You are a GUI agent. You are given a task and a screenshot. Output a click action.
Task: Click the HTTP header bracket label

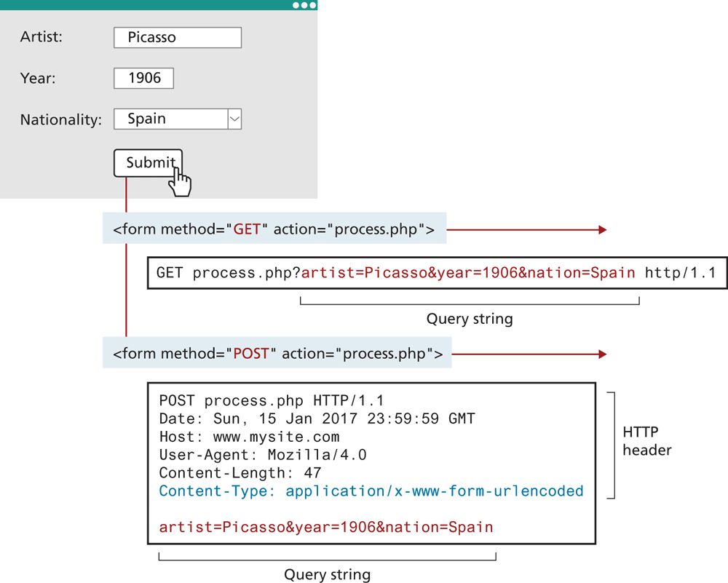pos(646,441)
